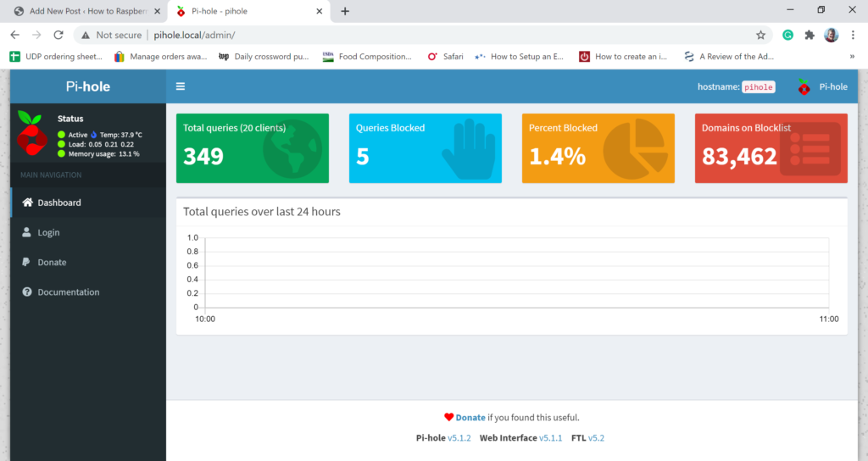Click the Not secure warning indicator
The image size is (868, 461).
[x=111, y=35]
